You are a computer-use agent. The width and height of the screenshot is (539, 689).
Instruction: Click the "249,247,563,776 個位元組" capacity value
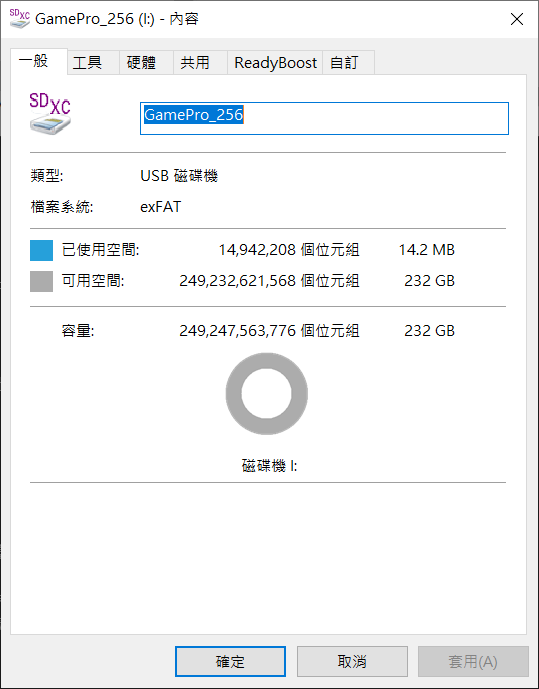(269, 330)
